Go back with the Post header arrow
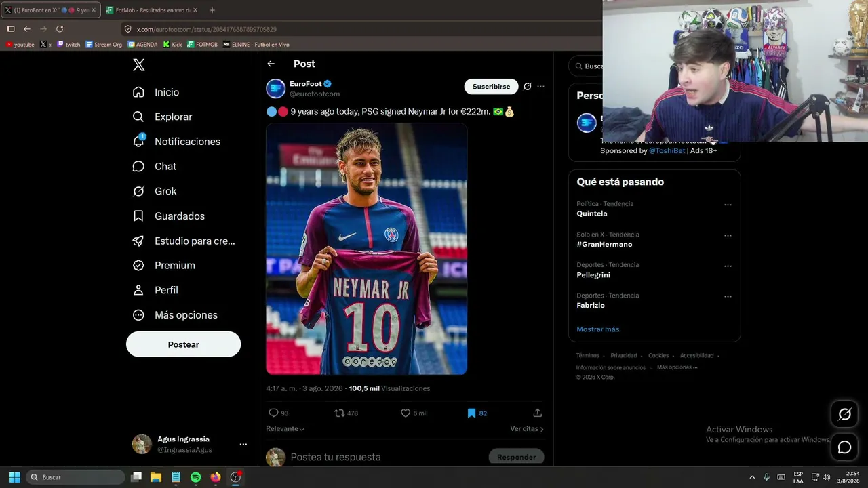Image resolution: width=868 pixels, height=488 pixels. (x=271, y=64)
